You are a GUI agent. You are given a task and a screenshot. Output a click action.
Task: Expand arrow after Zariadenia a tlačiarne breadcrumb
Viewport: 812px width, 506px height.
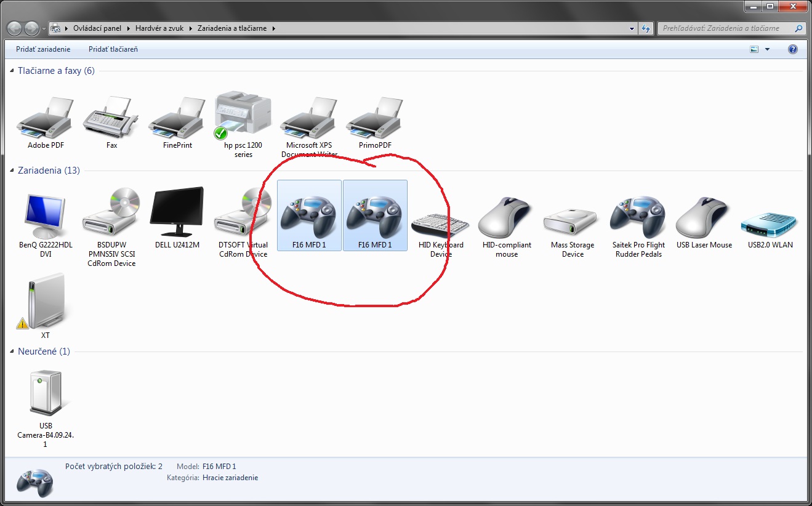(273, 28)
